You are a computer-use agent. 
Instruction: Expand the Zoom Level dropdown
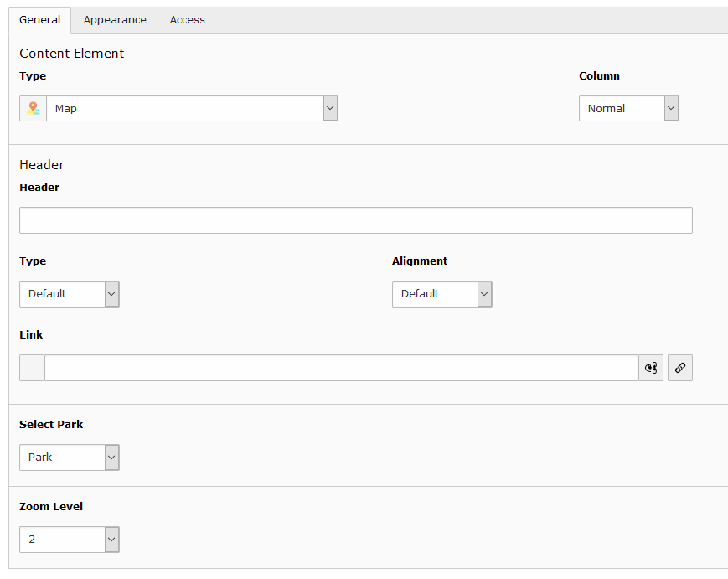click(70, 540)
